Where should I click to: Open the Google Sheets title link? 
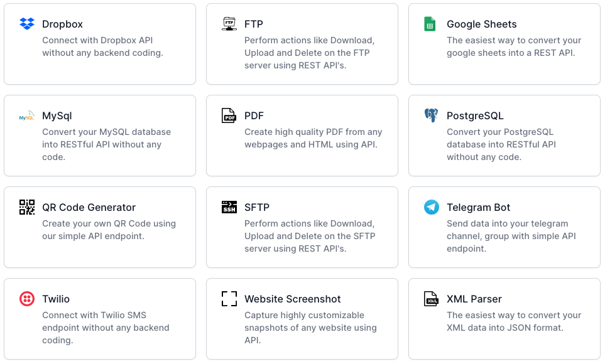coord(481,24)
